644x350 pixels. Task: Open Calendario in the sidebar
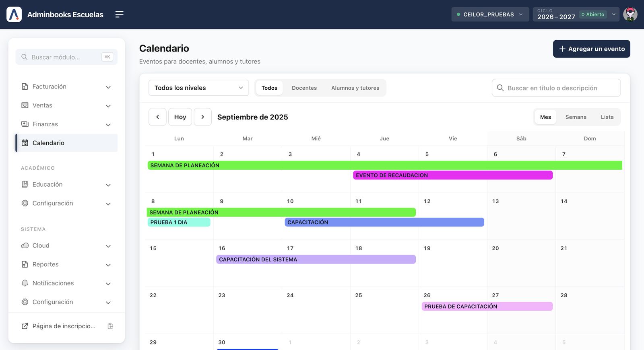click(x=67, y=143)
